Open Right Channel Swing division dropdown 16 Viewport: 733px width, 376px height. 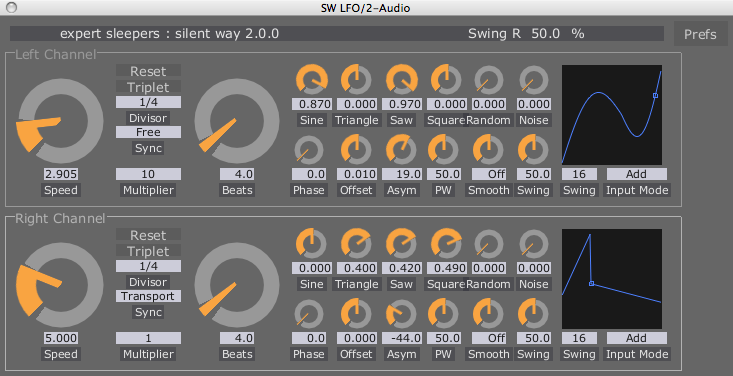pos(579,338)
